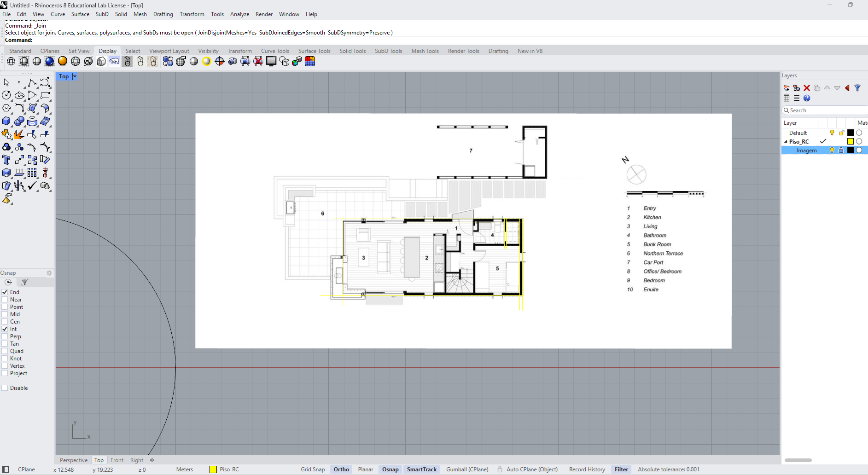Viewport: 868px width, 475px height.
Task: Click the Box solid creation tool
Action: 6,122
